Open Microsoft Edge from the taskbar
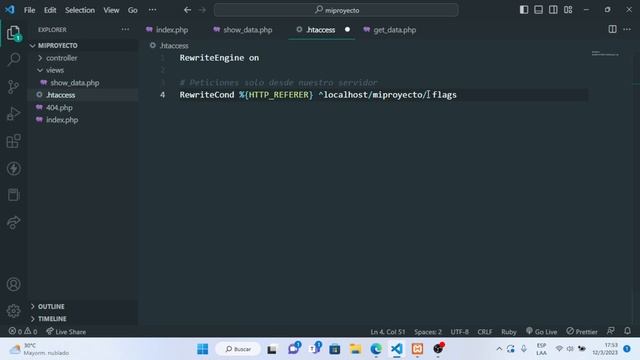The width and height of the screenshot is (640, 360). tap(376, 349)
